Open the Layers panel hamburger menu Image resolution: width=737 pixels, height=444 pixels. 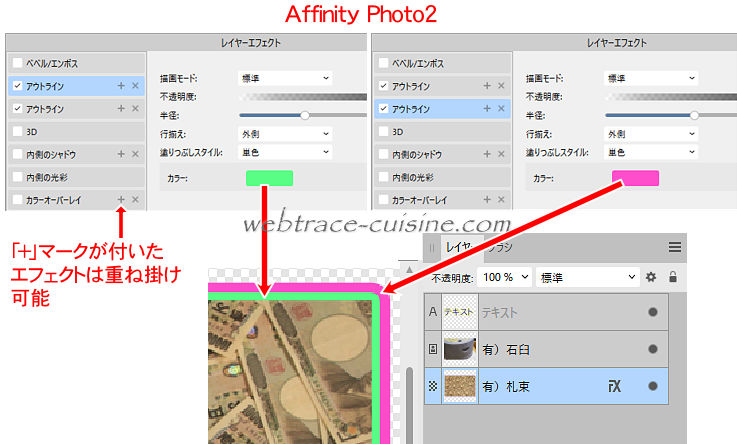pos(675,247)
